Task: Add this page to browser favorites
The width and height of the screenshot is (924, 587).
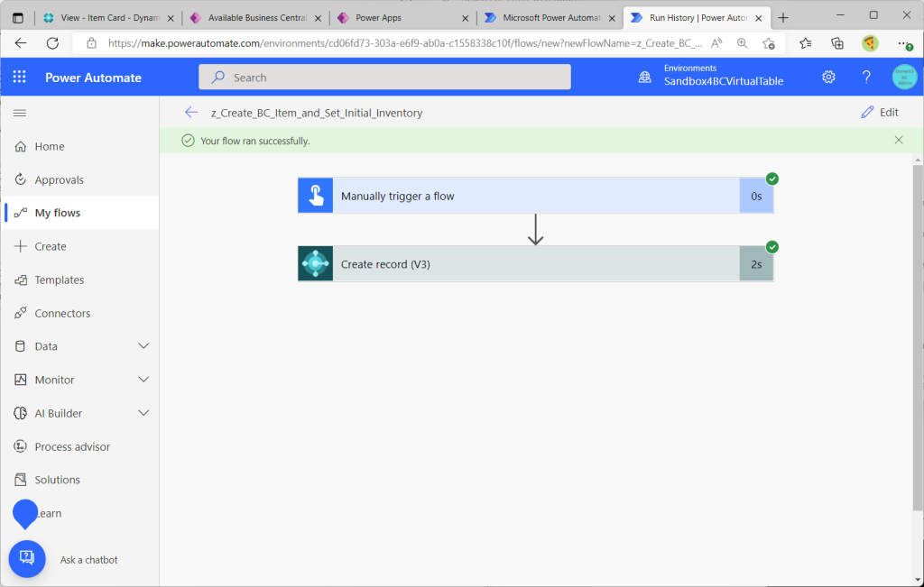Action: point(769,43)
